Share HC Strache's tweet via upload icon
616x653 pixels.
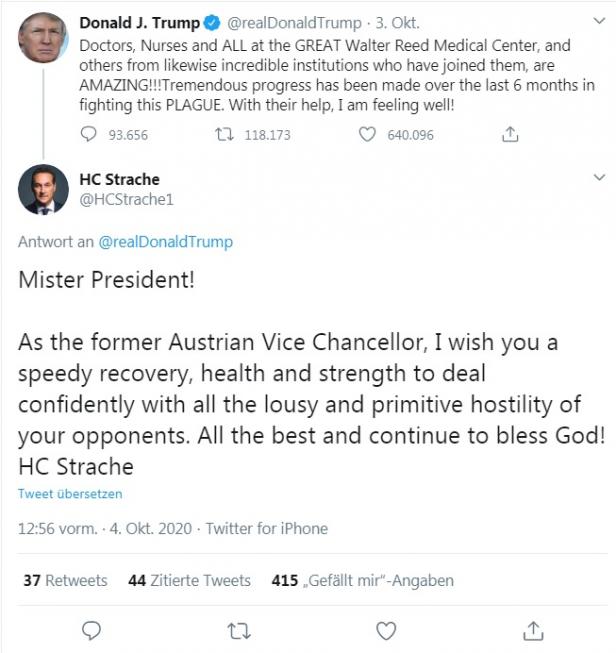tap(533, 630)
